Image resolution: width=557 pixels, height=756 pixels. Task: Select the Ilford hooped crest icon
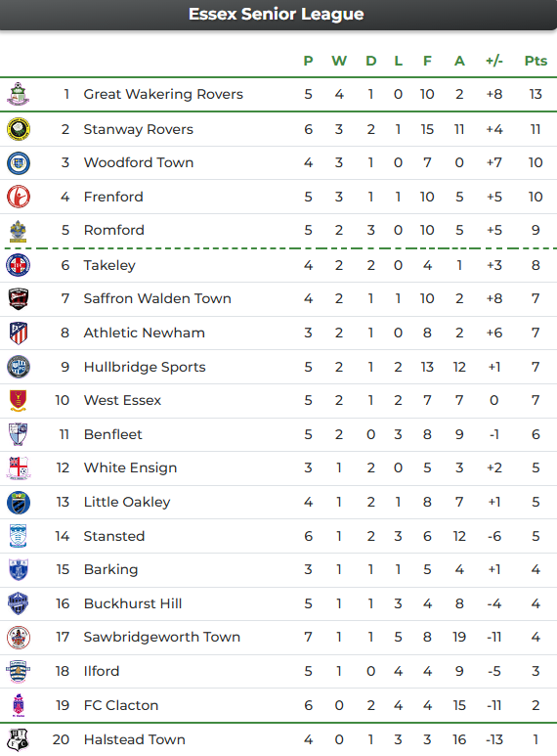coord(19,671)
